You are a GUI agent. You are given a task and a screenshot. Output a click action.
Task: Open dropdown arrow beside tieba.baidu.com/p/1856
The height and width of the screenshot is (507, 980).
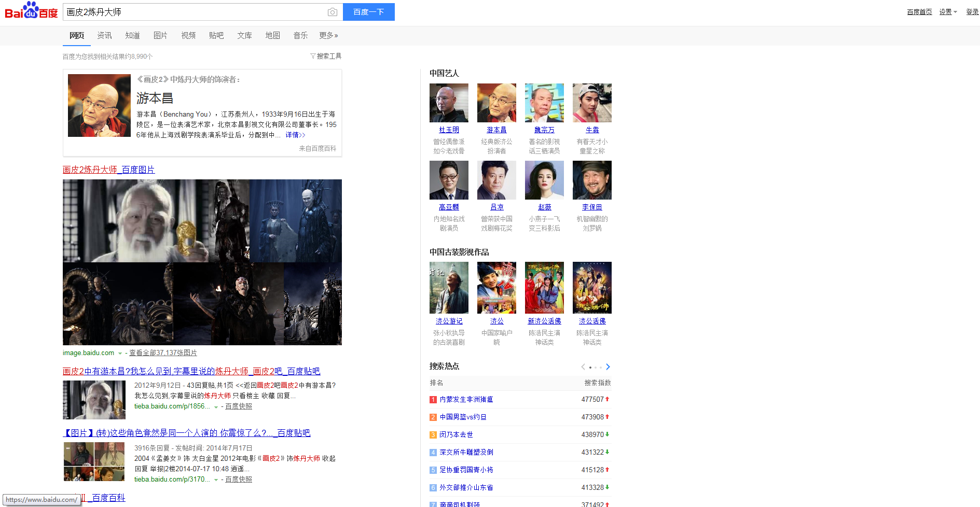point(216,407)
